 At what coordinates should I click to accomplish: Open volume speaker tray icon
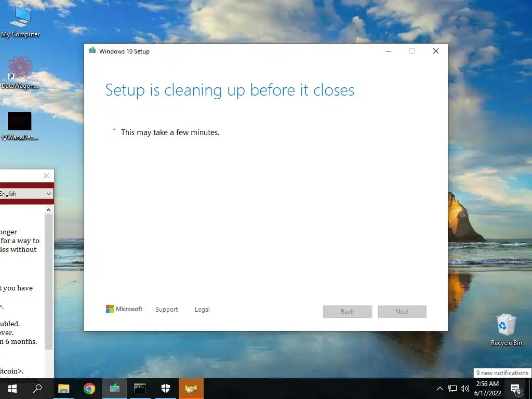tap(465, 389)
